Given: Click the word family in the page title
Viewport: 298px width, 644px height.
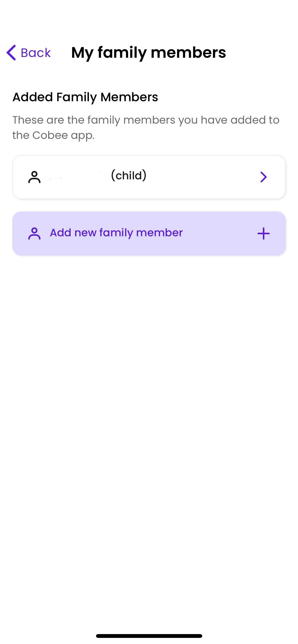Looking at the screenshot, I should (122, 53).
